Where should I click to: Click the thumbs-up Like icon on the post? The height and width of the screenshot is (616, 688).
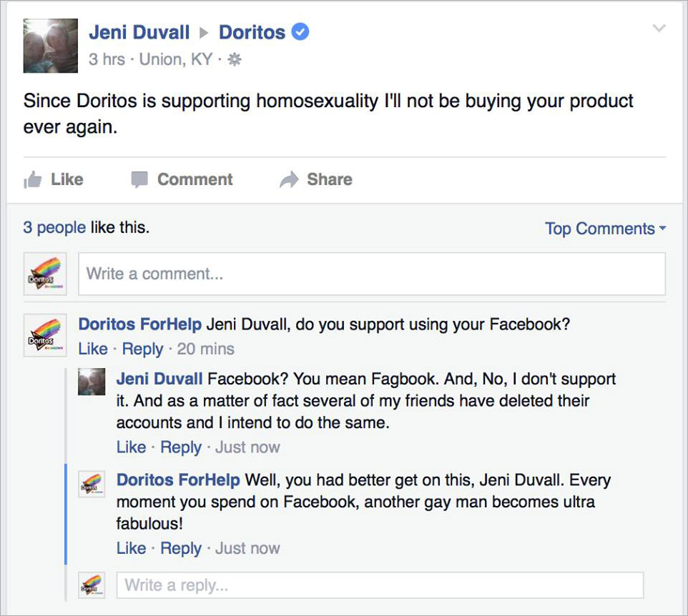point(33,180)
